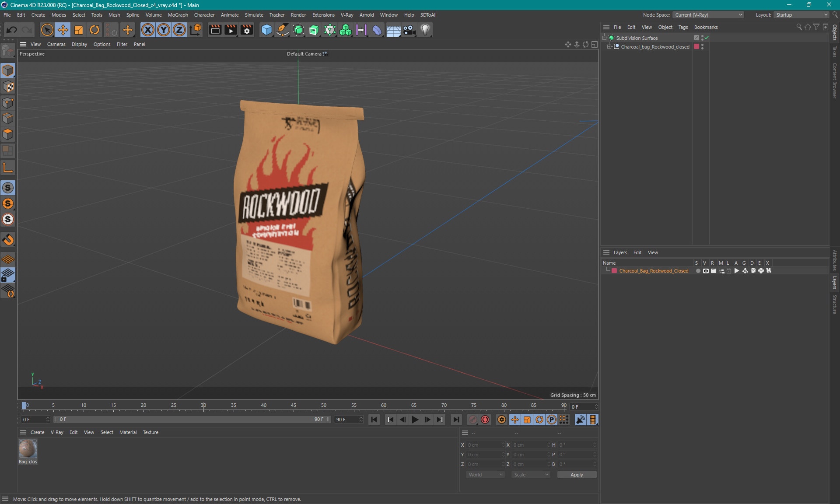This screenshot has width=840, height=504.
Task: Click Play Forwards button
Action: (x=415, y=420)
